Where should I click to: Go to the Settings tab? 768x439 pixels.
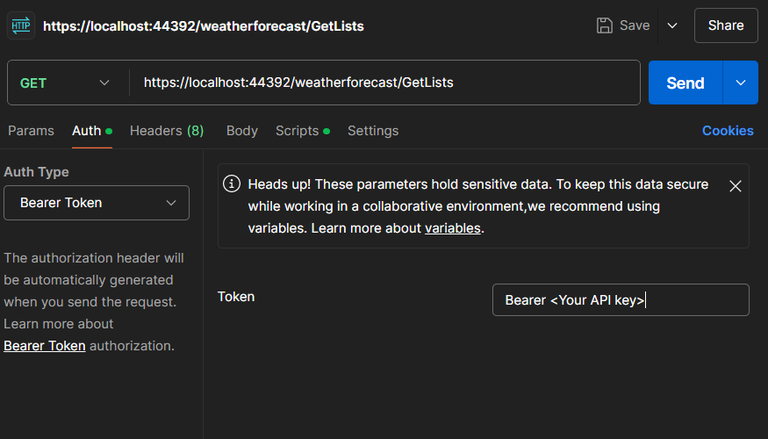373,131
